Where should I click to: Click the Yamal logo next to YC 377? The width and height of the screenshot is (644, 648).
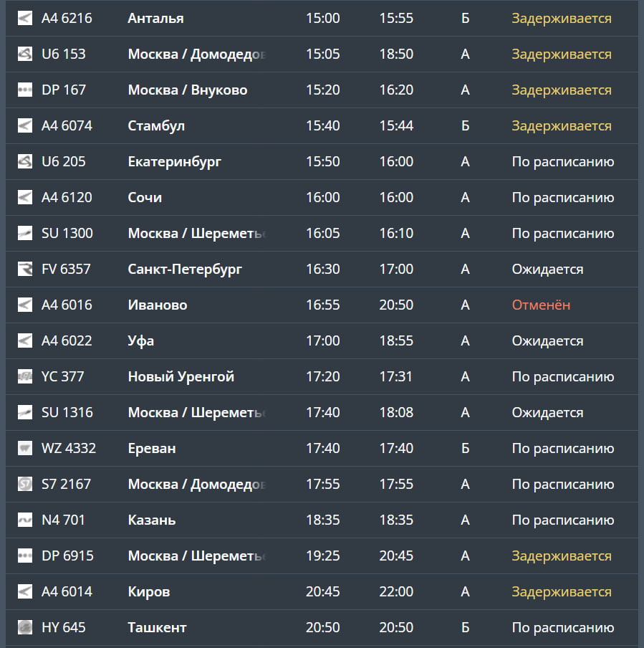pyautogui.click(x=25, y=376)
